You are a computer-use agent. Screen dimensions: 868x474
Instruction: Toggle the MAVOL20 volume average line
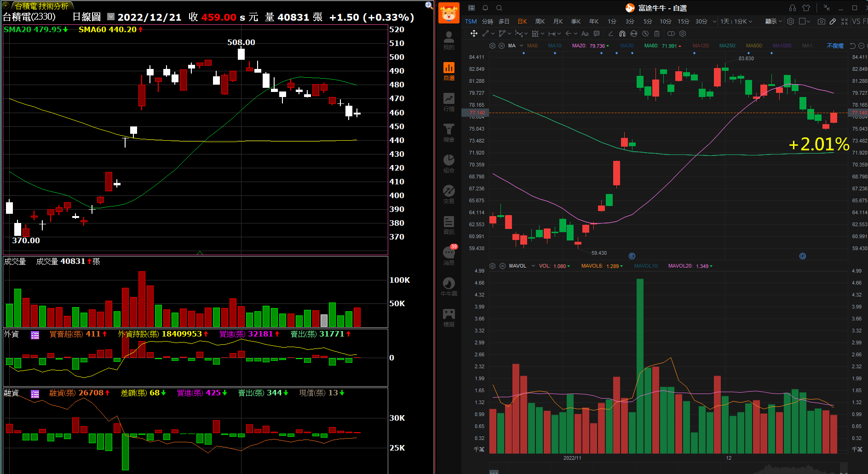pos(690,266)
